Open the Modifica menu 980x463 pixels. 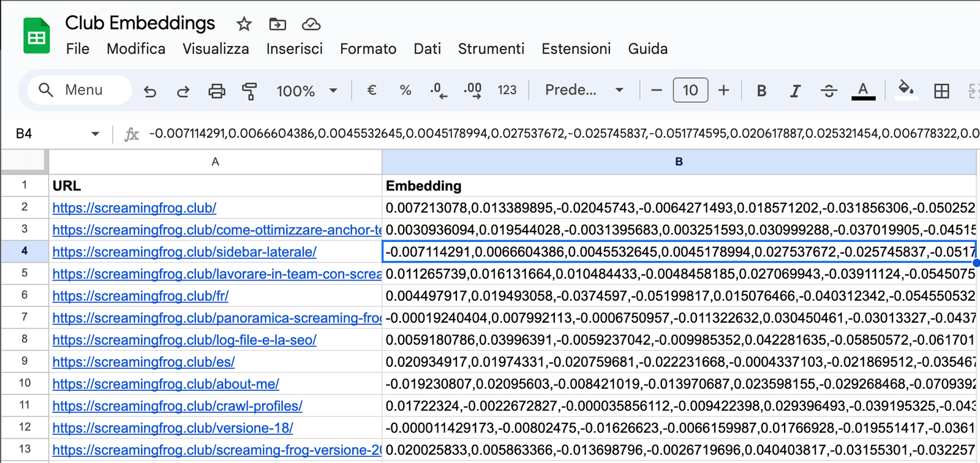136,49
